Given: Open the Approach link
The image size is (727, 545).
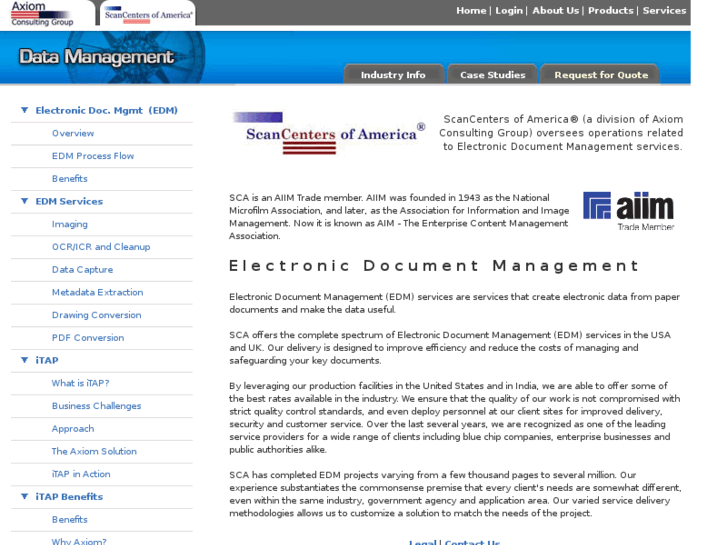Looking at the screenshot, I should (73, 429).
